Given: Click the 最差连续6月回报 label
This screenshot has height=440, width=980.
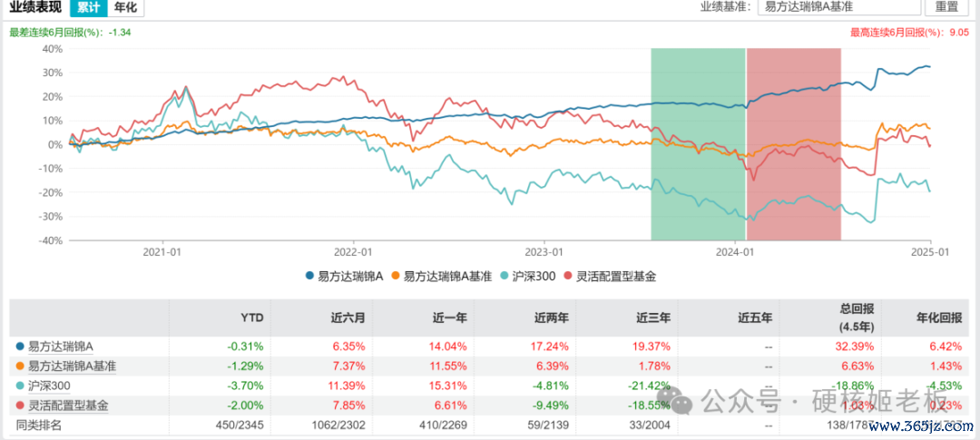Looking at the screenshot, I should click(56, 32).
